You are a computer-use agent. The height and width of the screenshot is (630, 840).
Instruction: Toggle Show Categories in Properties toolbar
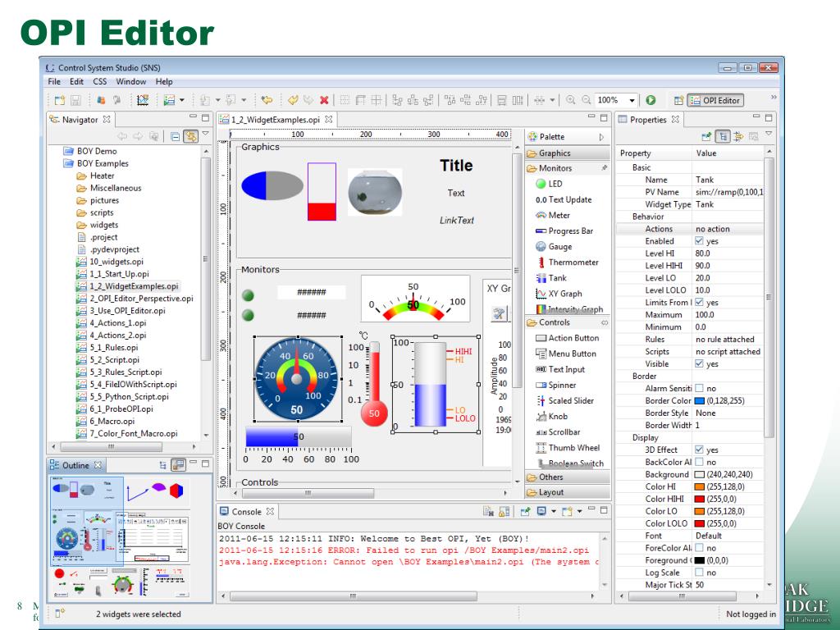[x=722, y=137]
